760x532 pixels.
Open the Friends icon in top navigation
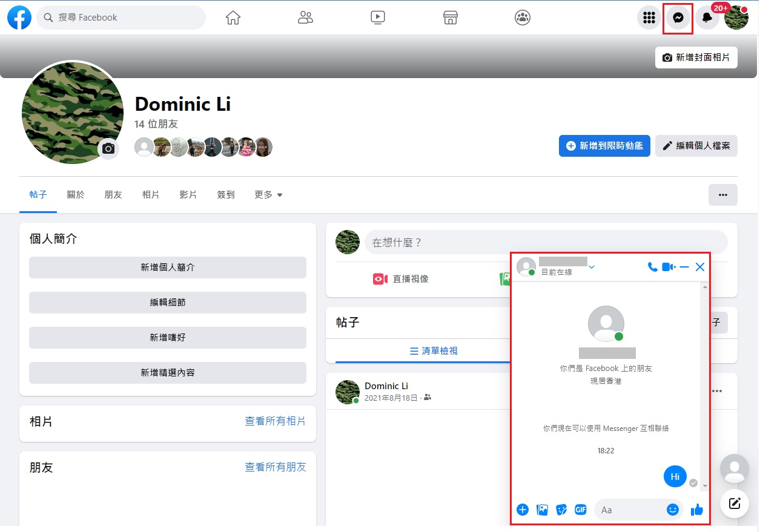pyautogui.click(x=306, y=18)
